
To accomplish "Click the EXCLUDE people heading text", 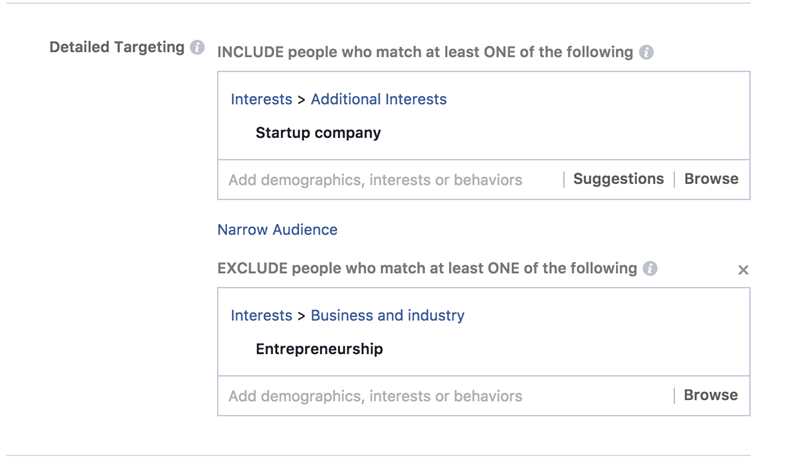I will click(x=427, y=268).
